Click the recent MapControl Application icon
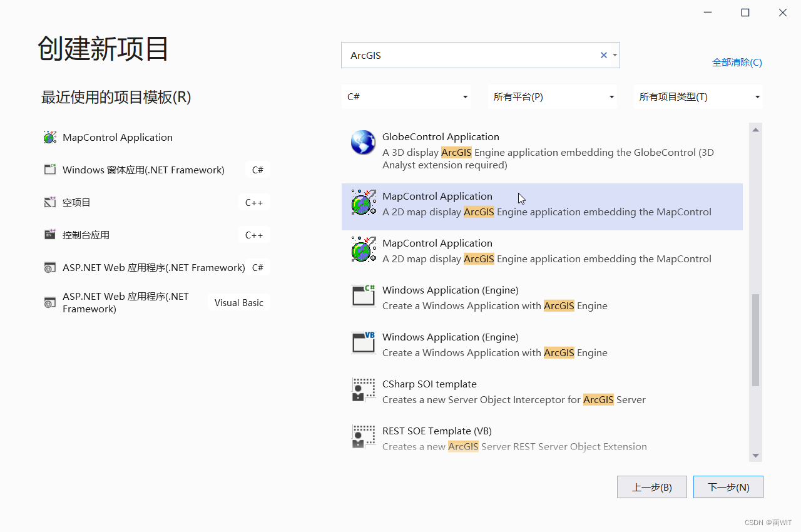Screen dimensions: 801x532 [x=50, y=137]
